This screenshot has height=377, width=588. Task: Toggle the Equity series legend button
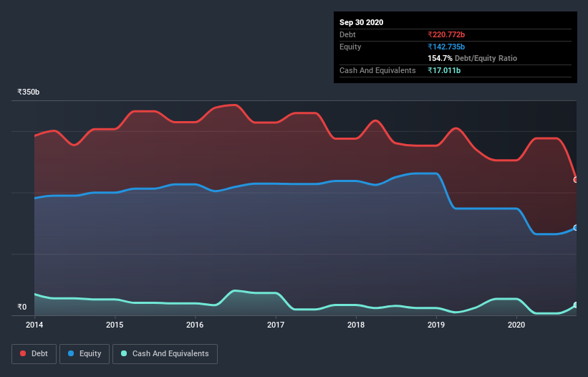[x=85, y=354]
